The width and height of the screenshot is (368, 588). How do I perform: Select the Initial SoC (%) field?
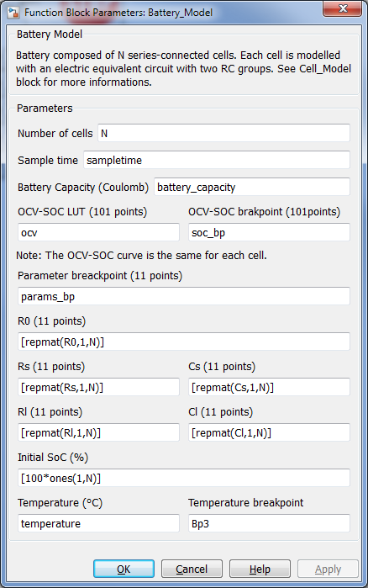point(184,478)
